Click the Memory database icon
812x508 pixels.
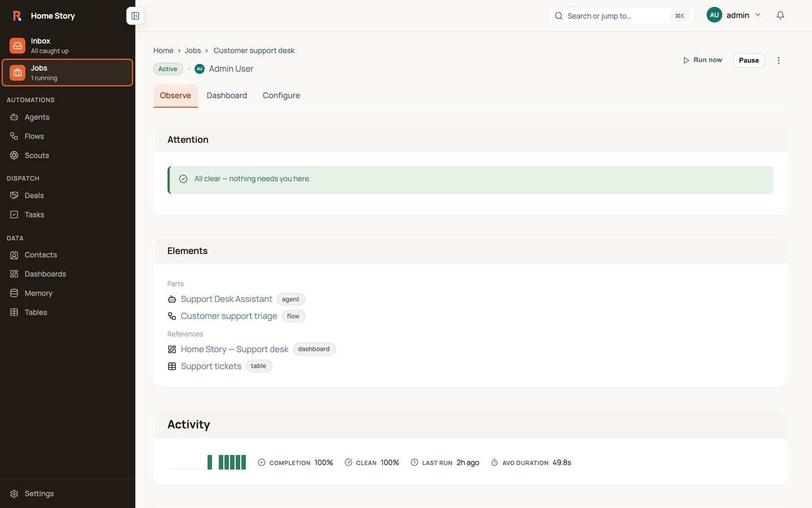pos(14,293)
